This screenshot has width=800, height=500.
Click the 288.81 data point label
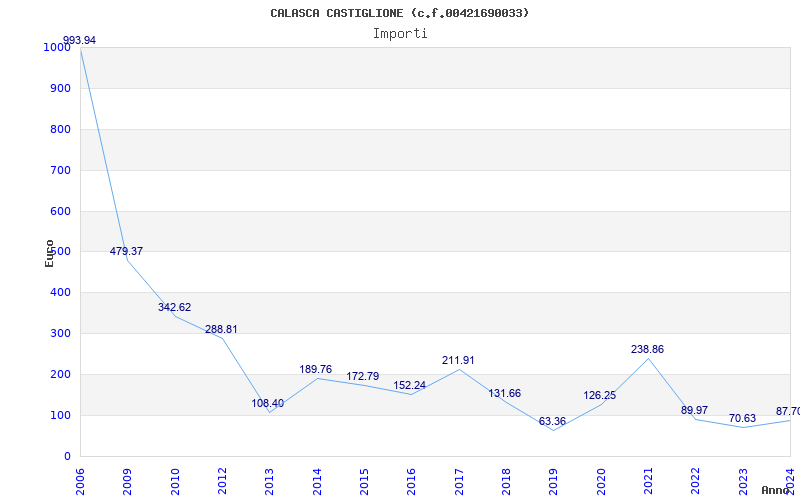tap(221, 329)
